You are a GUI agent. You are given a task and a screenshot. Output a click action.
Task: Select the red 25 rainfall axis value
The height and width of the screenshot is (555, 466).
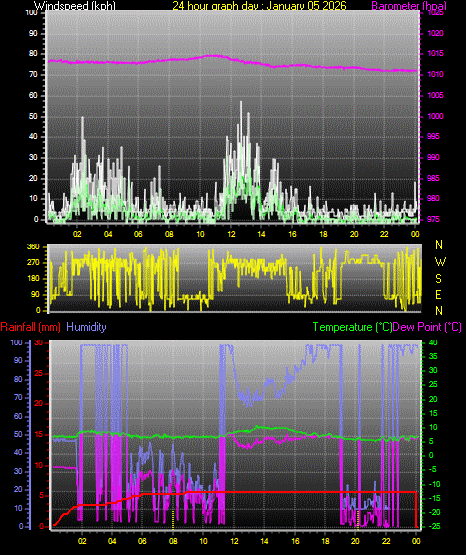[x=39, y=373]
